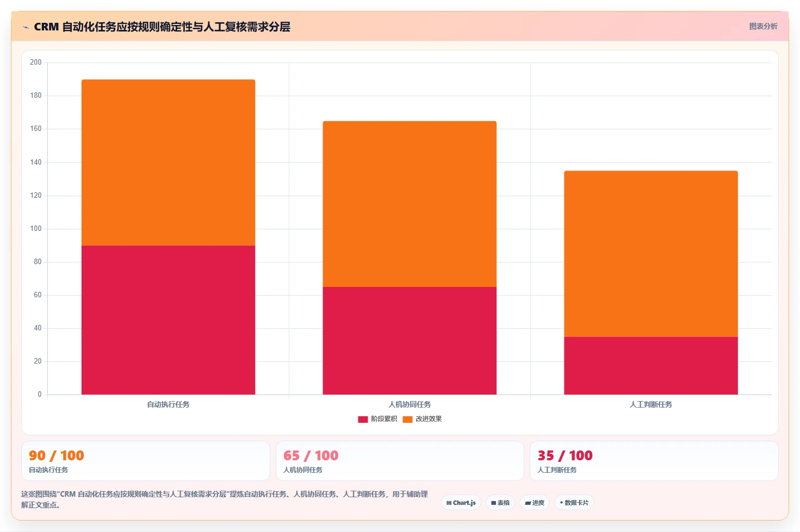The width and height of the screenshot is (800, 532).
Task: Click the y-axis value 200
Action: pos(36,62)
